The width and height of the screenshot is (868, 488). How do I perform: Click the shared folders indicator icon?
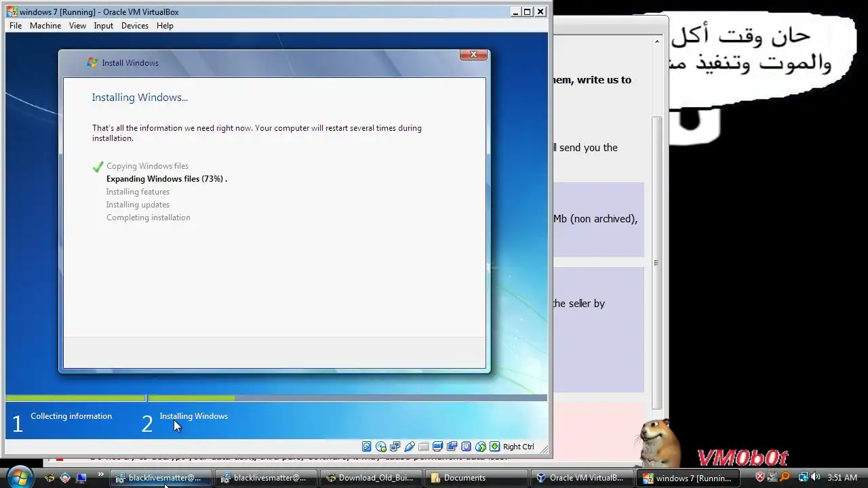(424, 447)
